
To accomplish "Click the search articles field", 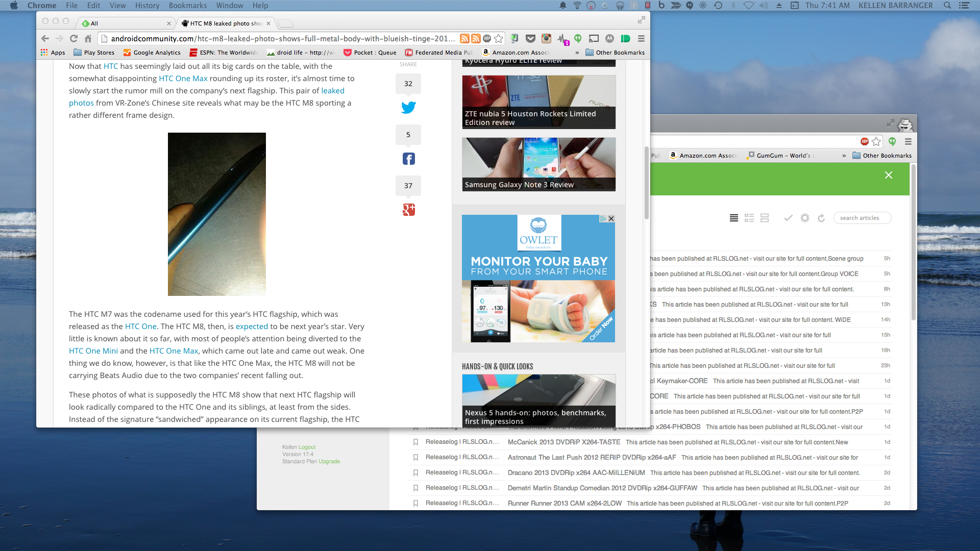I will click(863, 218).
